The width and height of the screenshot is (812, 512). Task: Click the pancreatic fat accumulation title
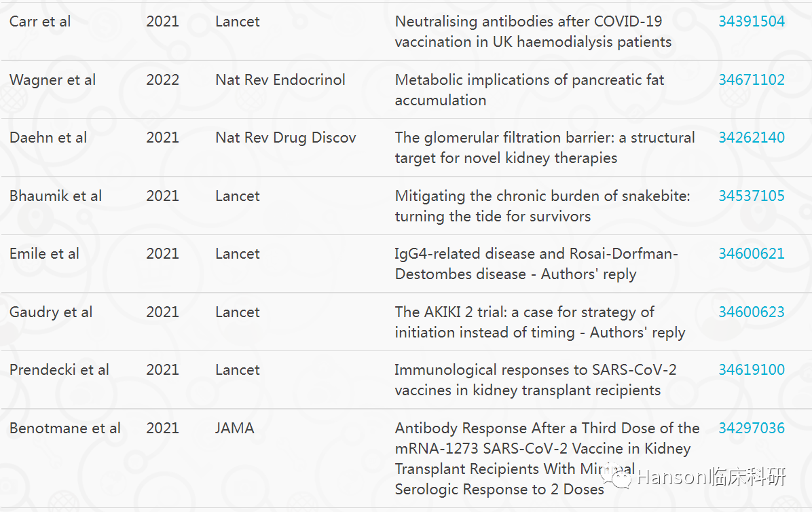coord(530,90)
